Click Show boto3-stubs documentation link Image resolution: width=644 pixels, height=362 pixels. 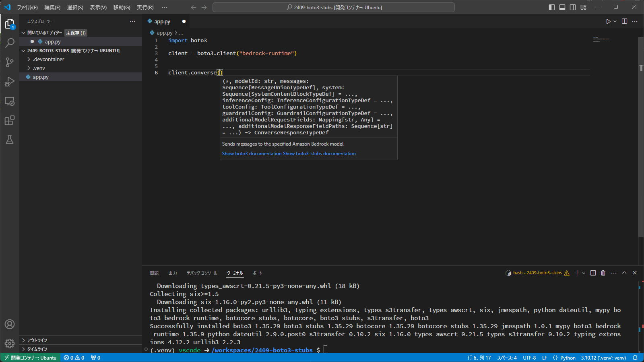pyautogui.click(x=319, y=154)
